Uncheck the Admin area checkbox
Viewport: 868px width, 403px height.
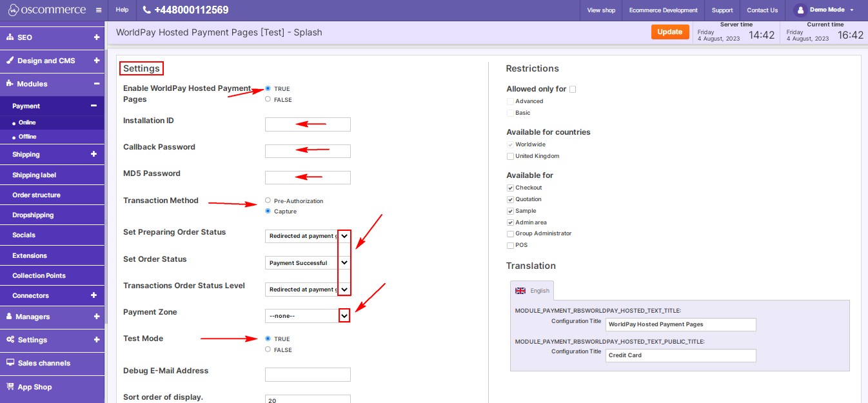point(510,222)
